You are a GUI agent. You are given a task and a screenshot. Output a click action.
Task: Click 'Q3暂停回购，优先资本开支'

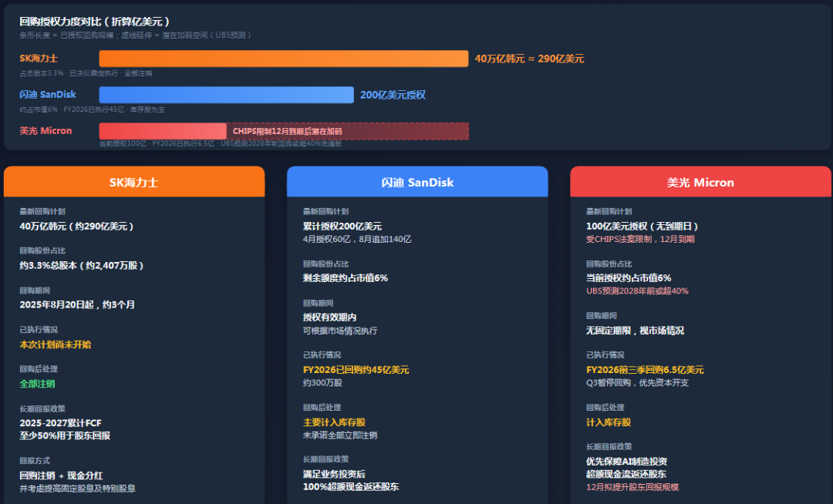[638, 382]
